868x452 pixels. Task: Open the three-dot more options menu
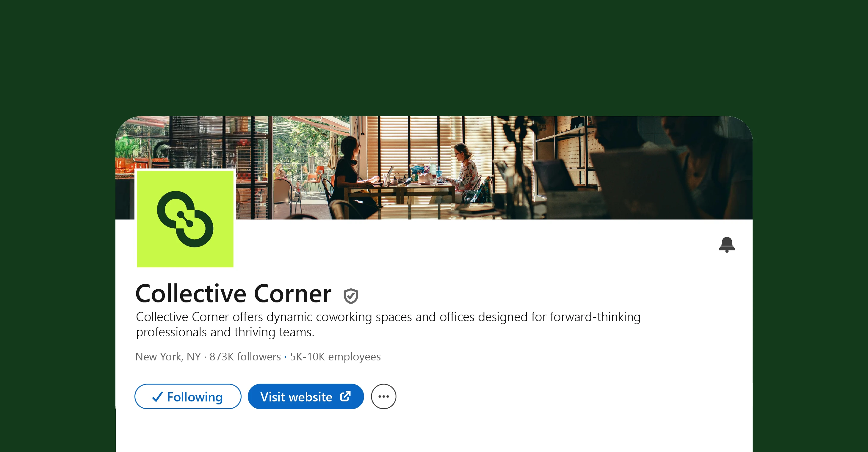pos(383,396)
